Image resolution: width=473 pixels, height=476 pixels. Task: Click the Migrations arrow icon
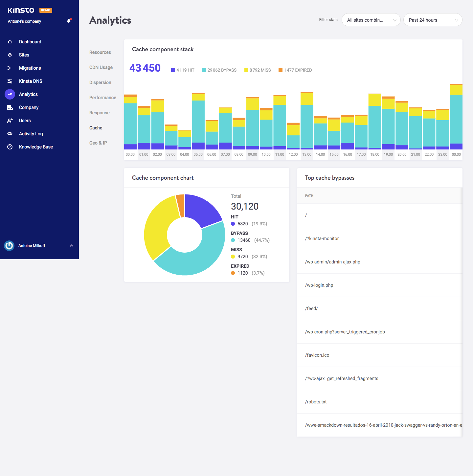point(10,68)
